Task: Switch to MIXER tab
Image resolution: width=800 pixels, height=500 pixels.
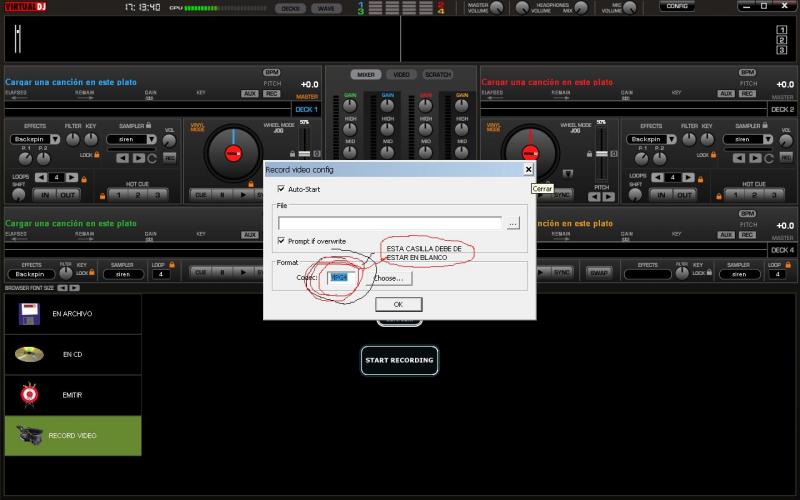Action: coord(365,74)
